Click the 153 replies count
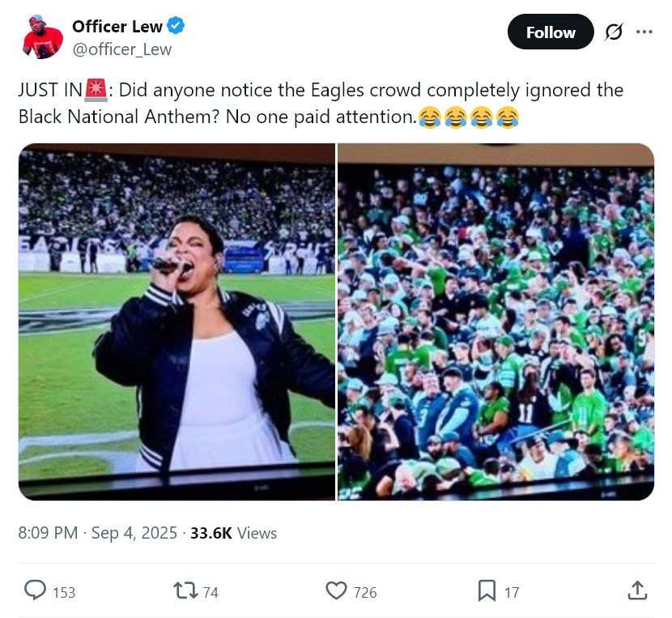Viewport: 672px width, 618px height. pos(63,593)
